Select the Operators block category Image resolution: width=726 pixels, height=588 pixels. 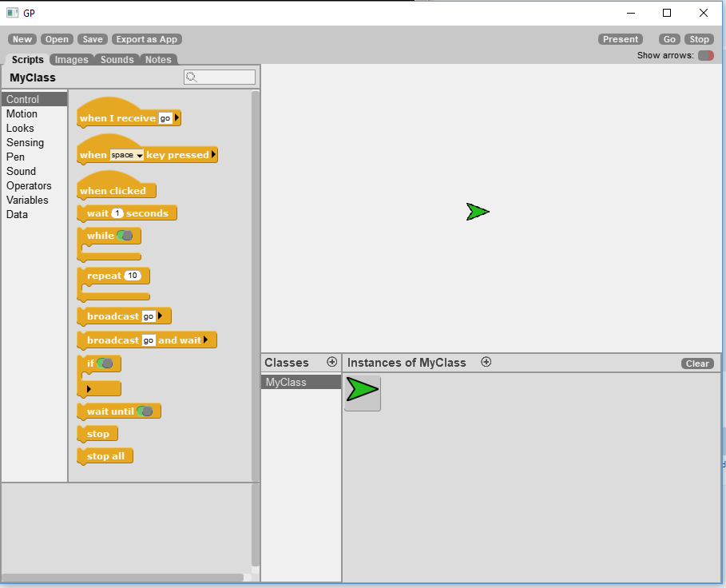34,185
